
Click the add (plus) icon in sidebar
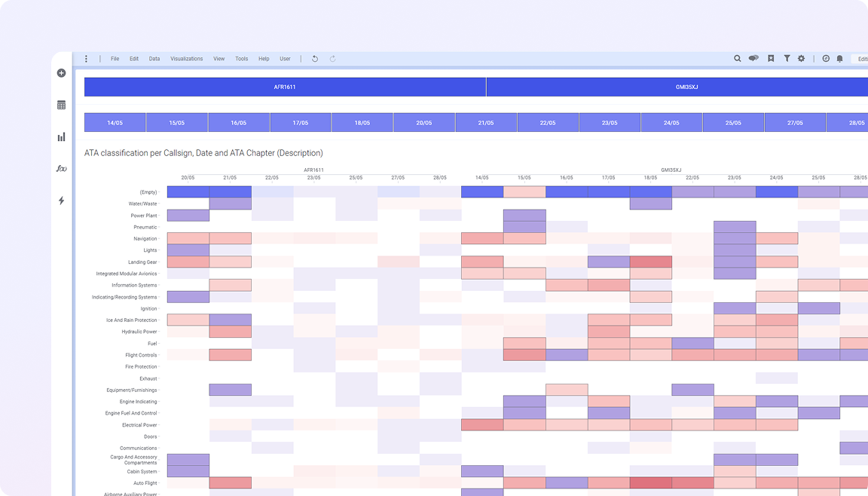point(62,73)
